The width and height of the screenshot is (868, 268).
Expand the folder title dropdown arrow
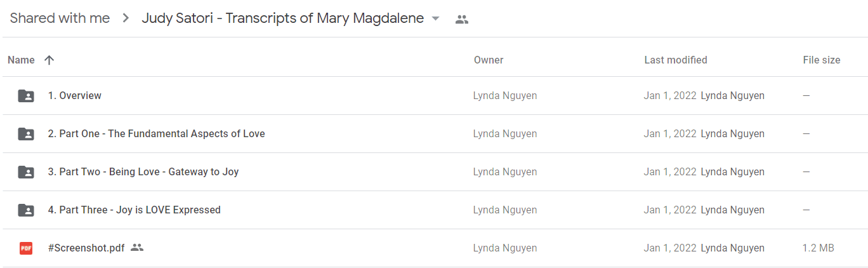click(435, 19)
